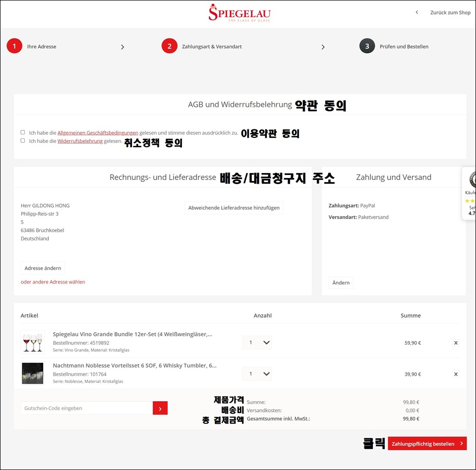Click Ändern under Zahlung und Versand
Viewport: 476px width, 470px height.
click(x=341, y=283)
